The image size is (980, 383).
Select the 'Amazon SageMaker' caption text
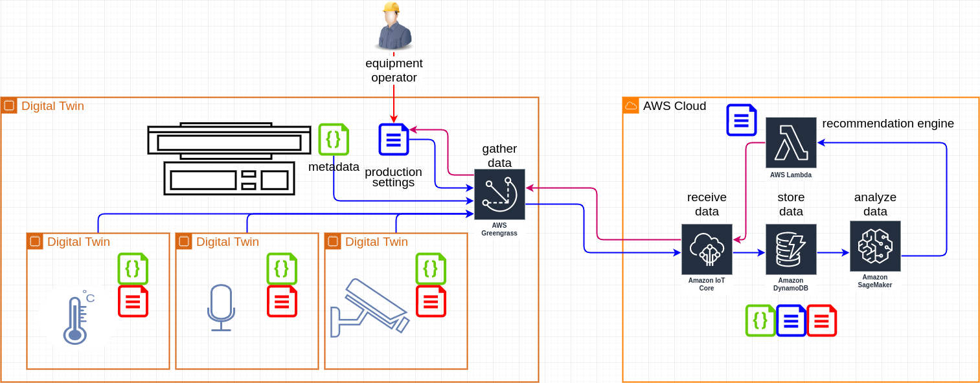[875, 281]
